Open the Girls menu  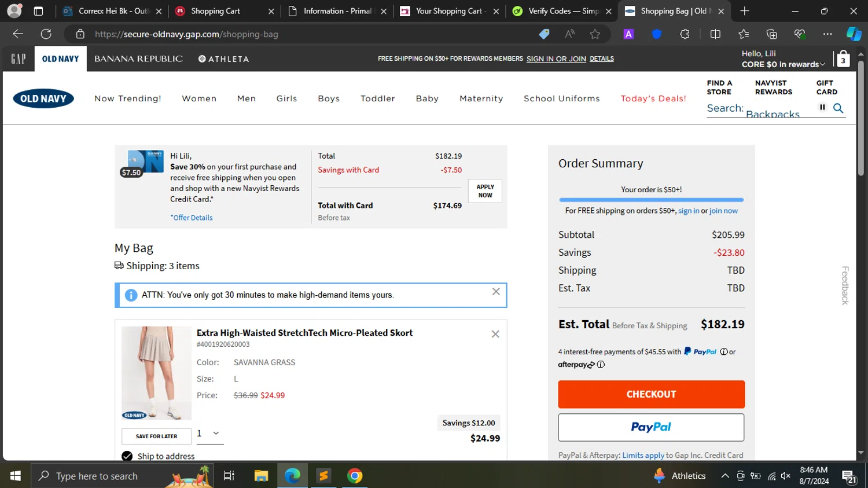click(x=286, y=98)
